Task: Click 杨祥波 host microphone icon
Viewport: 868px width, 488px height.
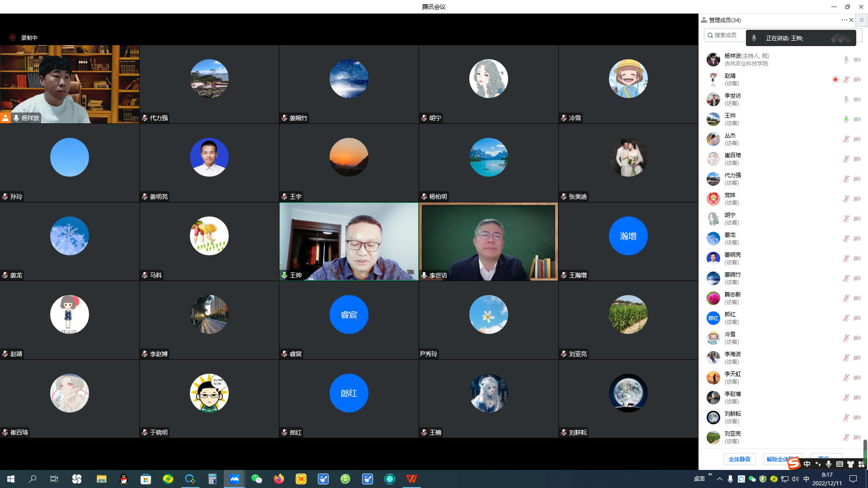Action: click(846, 60)
